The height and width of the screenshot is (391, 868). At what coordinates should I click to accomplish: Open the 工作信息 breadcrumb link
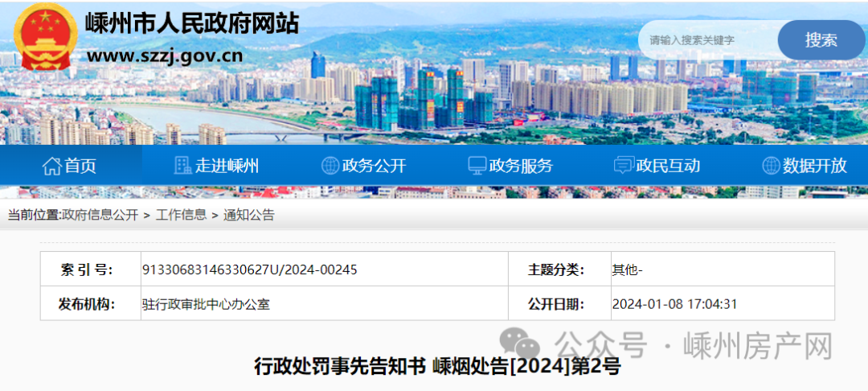pos(181,215)
